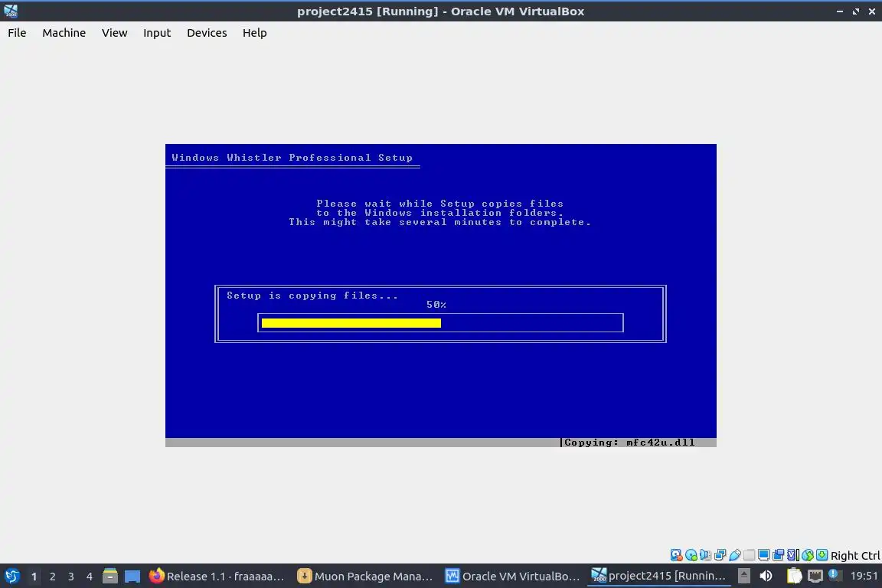Minimize the VirtualBox VM window

coord(839,11)
